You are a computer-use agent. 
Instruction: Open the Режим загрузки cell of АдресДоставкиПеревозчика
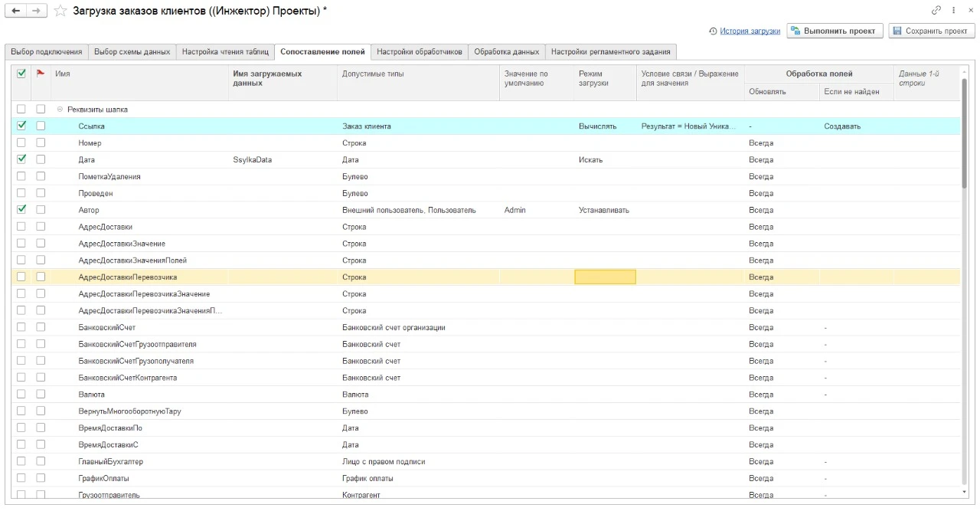point(605,277)
